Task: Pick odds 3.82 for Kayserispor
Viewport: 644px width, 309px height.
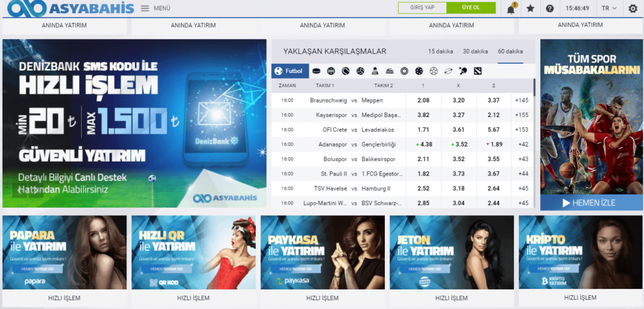Action: (x=423, y=115)
